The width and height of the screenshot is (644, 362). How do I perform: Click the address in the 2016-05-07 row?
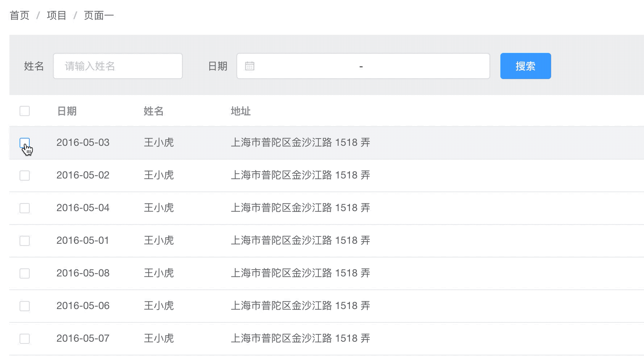tap(301, 338)
